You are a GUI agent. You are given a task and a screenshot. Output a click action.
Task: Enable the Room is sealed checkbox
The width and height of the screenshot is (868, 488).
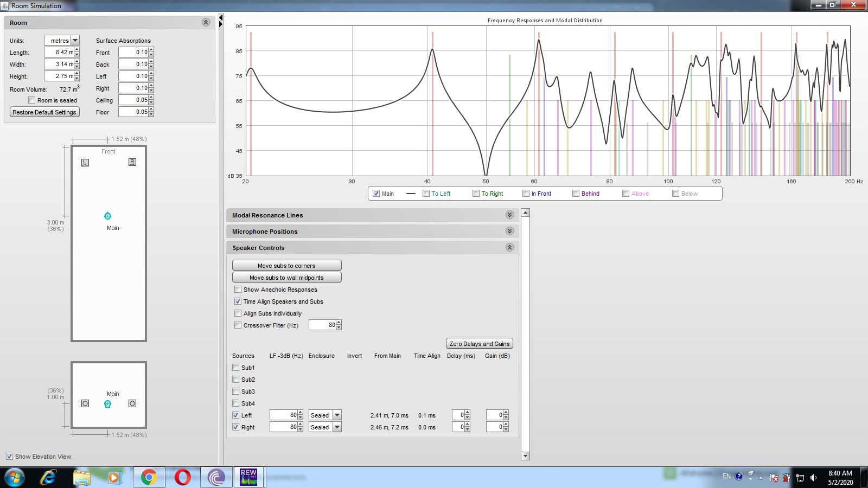coord(32,100)
